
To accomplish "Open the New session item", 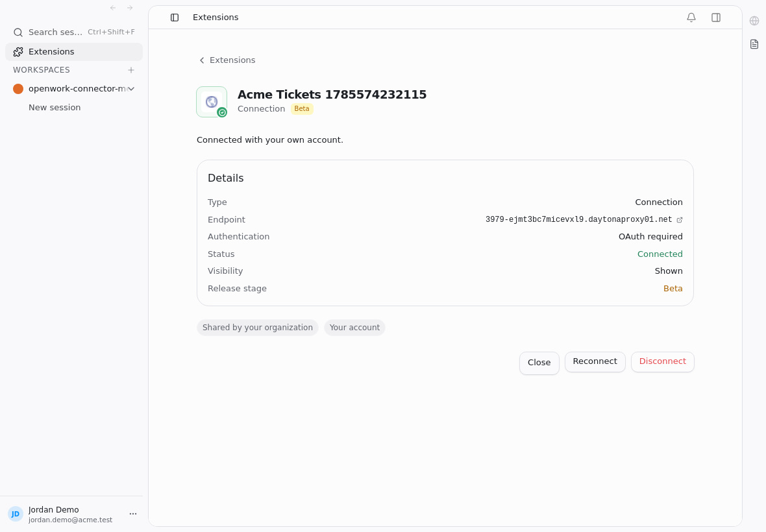I will (x=55, y=108).
